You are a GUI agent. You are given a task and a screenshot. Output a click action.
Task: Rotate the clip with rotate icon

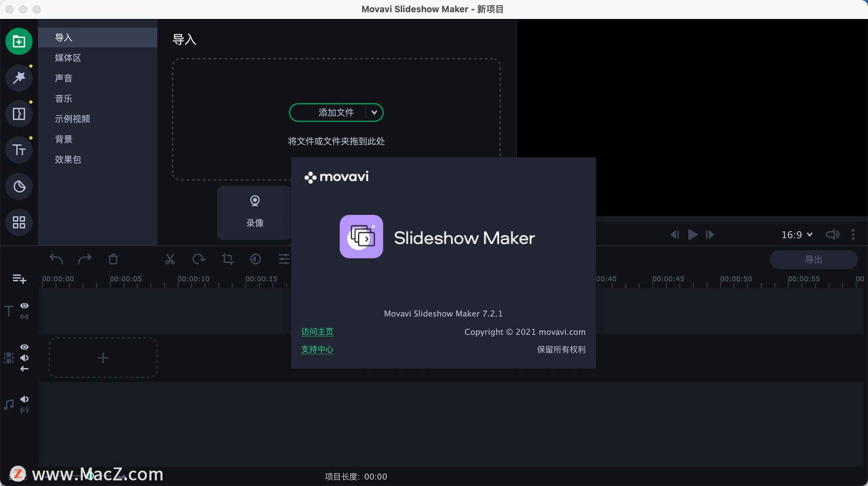[198, 259]
